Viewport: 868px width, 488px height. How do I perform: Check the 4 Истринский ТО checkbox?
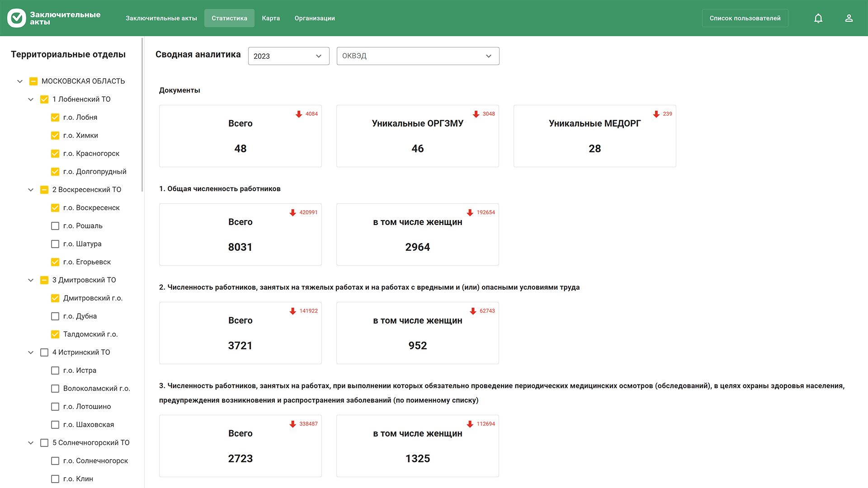44,352
